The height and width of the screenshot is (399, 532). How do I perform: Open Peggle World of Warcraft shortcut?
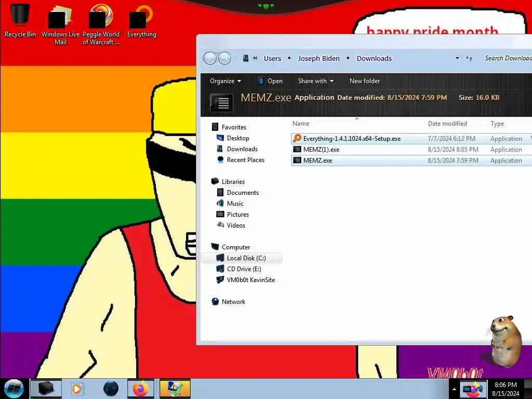(101, 25)
